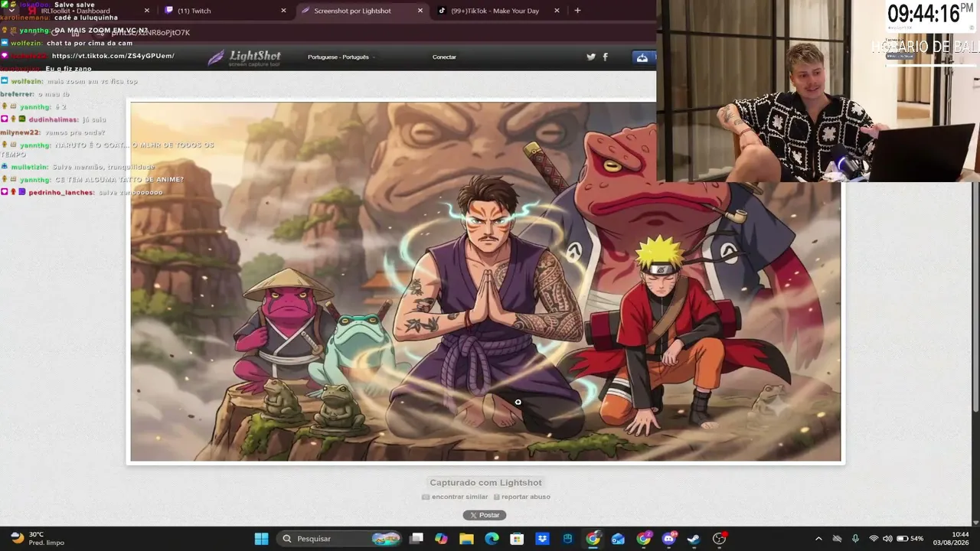Open the Naruto screenshot image
Image resolution: width=980 pixels, height=551 pixels.
(485, 282)
